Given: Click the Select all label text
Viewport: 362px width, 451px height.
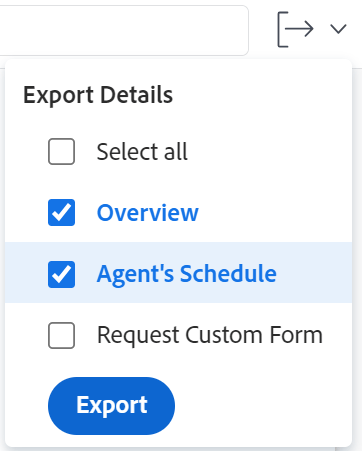Looking at the screenshot, I should 142,152.
